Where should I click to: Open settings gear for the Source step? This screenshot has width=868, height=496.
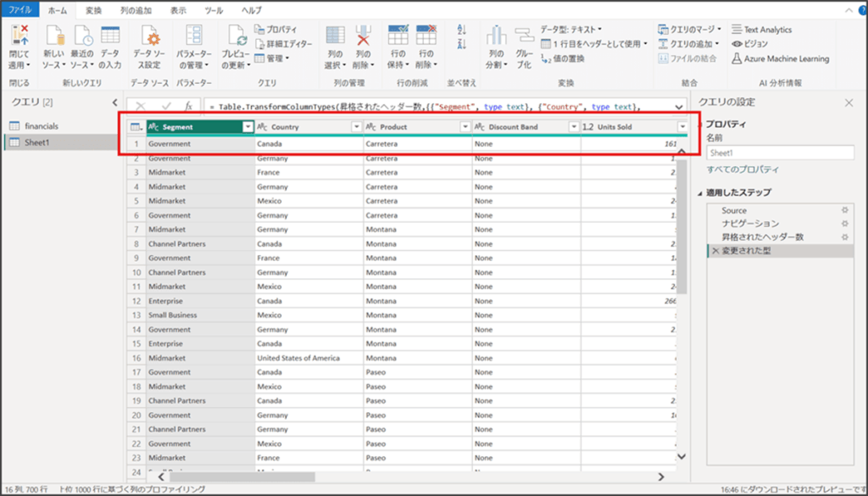(x=843, y=210)
